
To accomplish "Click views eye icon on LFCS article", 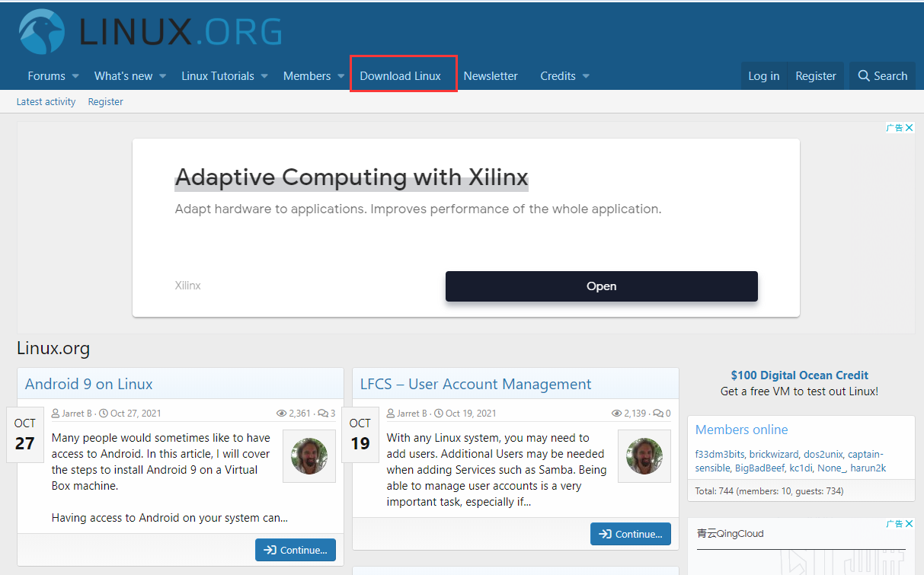I will pos(616,414).
